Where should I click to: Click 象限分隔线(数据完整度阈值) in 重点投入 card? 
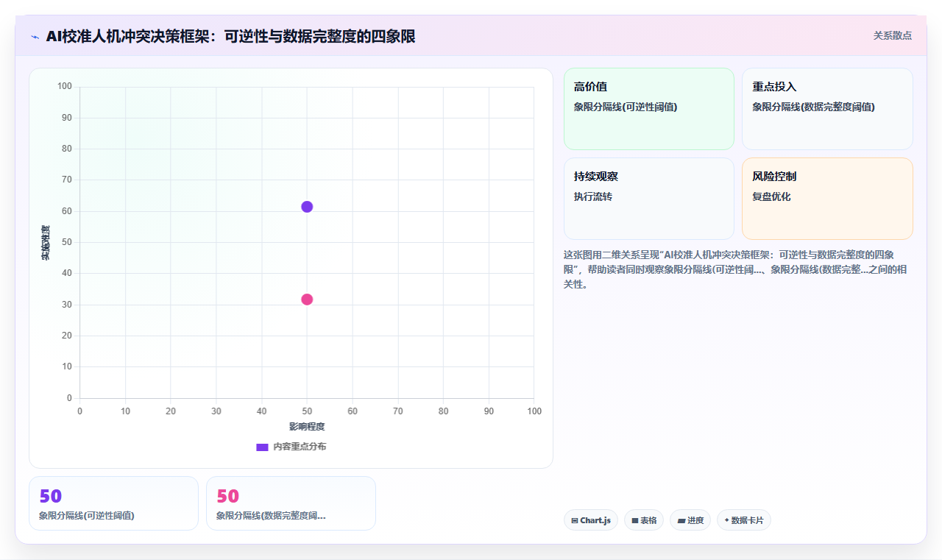click(x=813, y=107)
